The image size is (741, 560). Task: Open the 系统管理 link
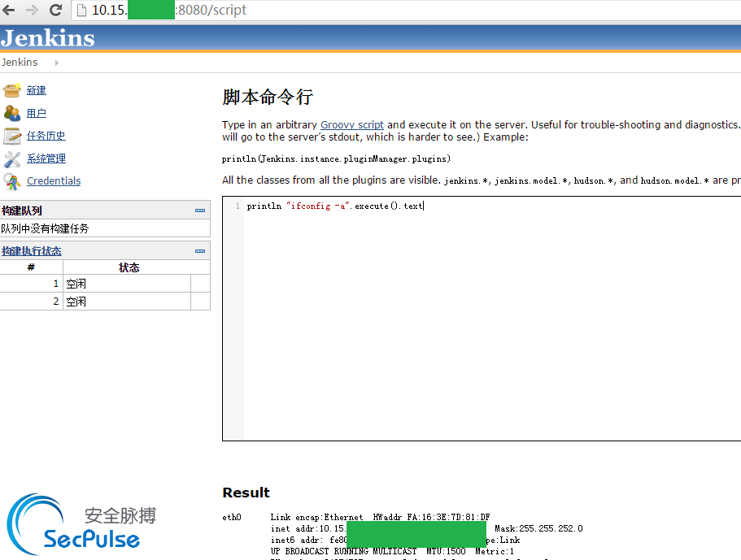pos(46,158)
